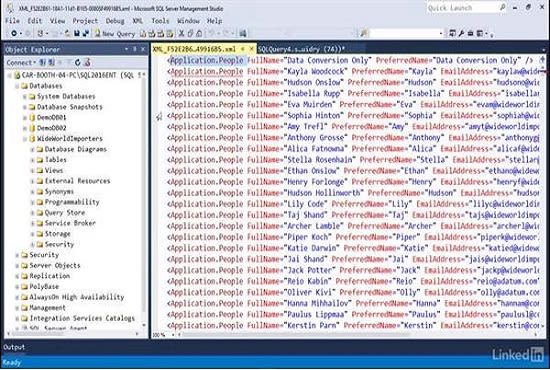Click the Connect Object Explorer plug icon

[42, 63]
